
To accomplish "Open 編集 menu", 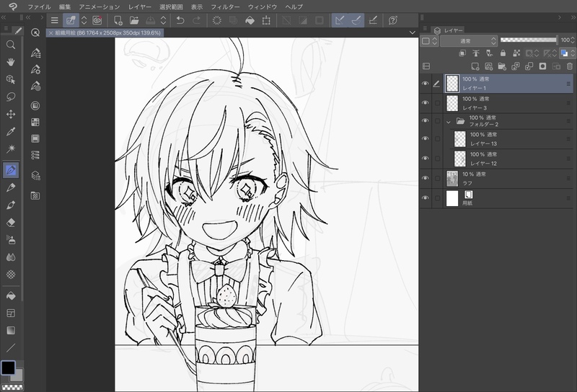I will click(x=65, y=6).
